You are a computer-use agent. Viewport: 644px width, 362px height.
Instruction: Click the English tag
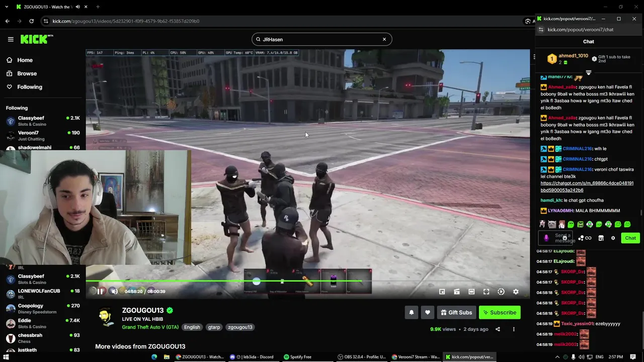point(192,327)
